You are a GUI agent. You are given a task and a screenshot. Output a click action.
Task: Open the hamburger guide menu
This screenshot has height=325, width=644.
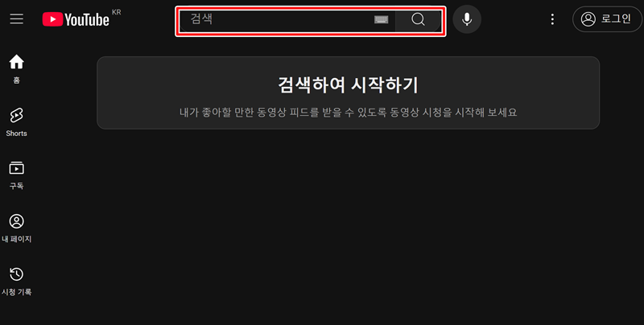[x=16, y=19]
